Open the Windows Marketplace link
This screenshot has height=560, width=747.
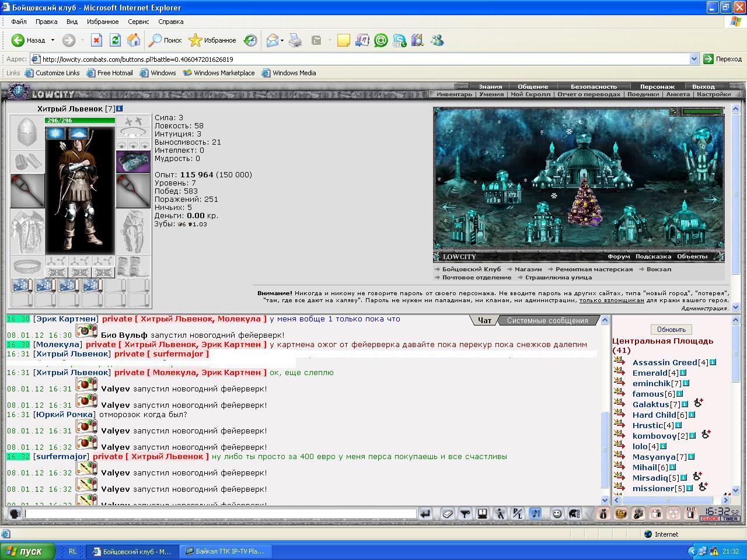click(219, 73)
